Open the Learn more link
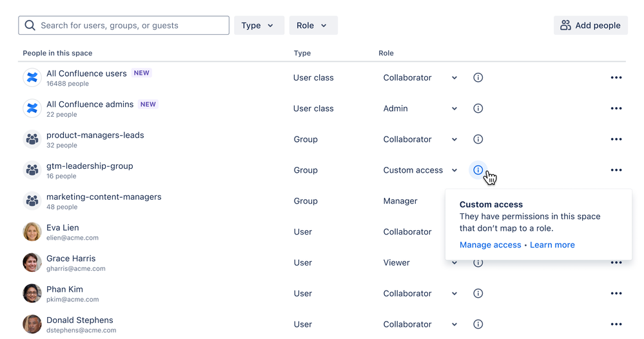The height and width of the screenshot is (339, 644). tap(552, 245)
